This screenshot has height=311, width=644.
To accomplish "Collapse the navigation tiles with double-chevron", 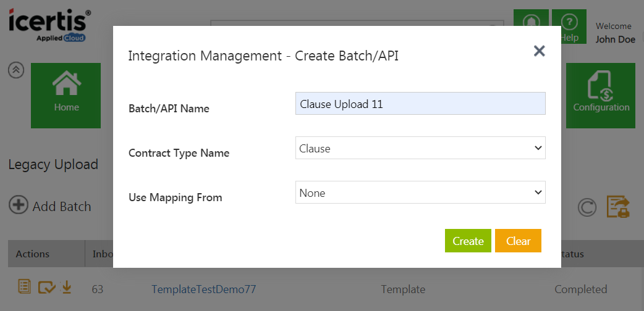I will [x=16, y=70].
